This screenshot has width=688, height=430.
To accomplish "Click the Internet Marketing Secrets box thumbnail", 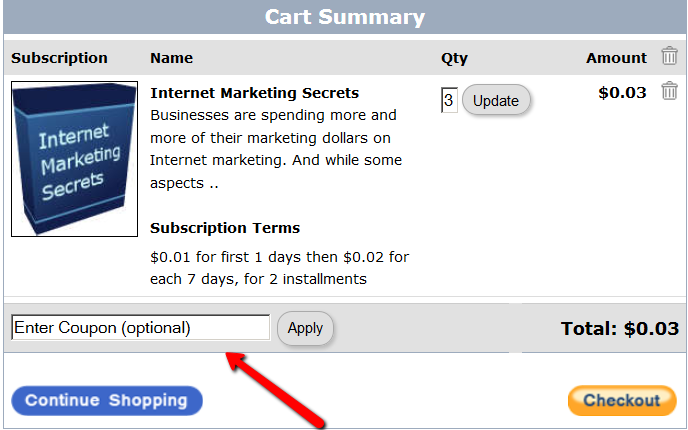I will [x=74, y=159].
